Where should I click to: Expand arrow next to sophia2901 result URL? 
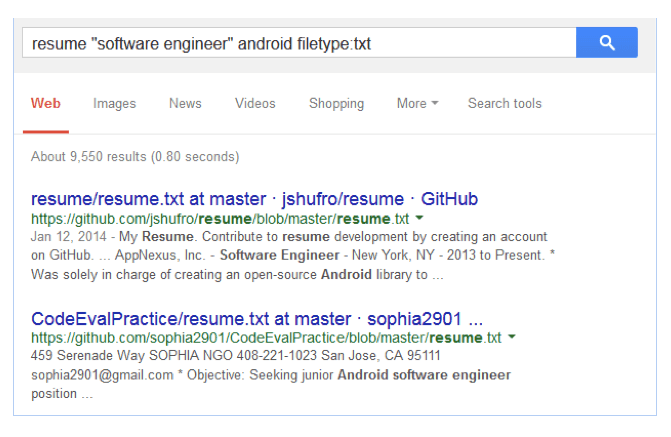511,337
